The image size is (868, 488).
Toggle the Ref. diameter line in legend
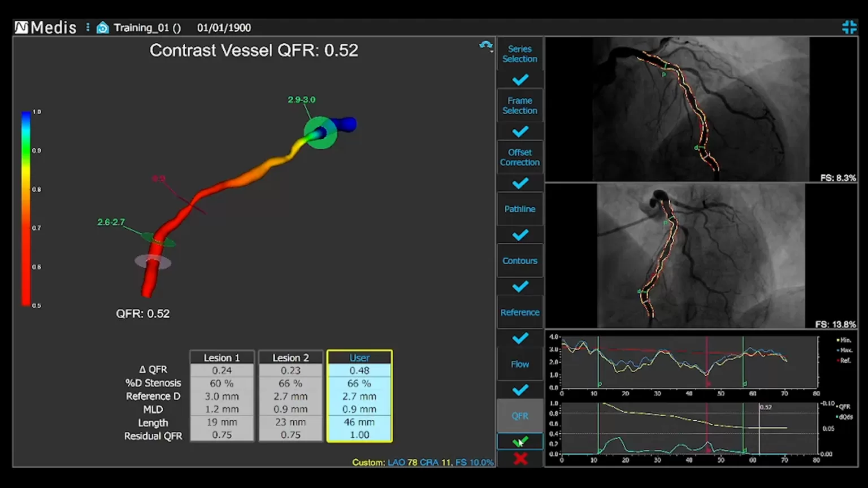[844, 360]
